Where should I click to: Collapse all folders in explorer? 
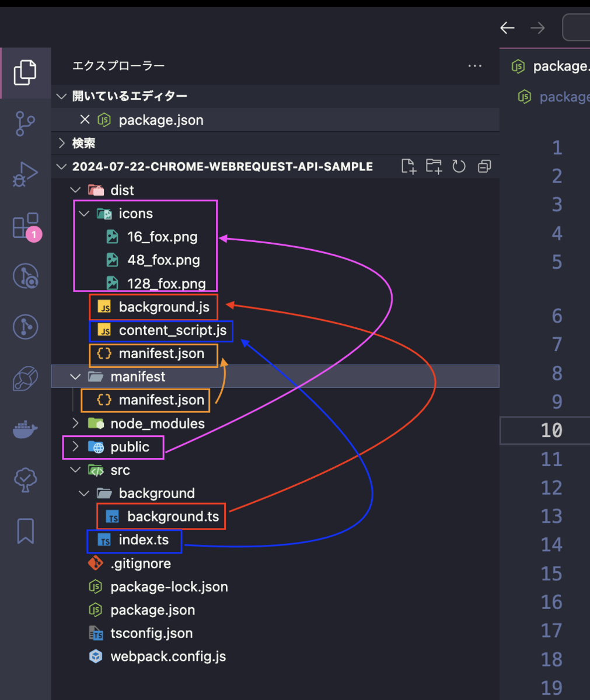pyautogui.click(x=484, y=166)
